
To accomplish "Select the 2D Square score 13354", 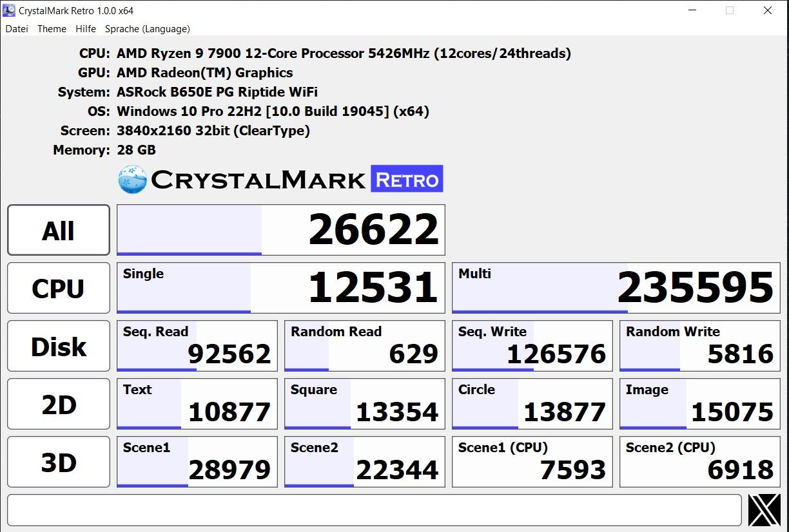I will [x=365, y=404].
